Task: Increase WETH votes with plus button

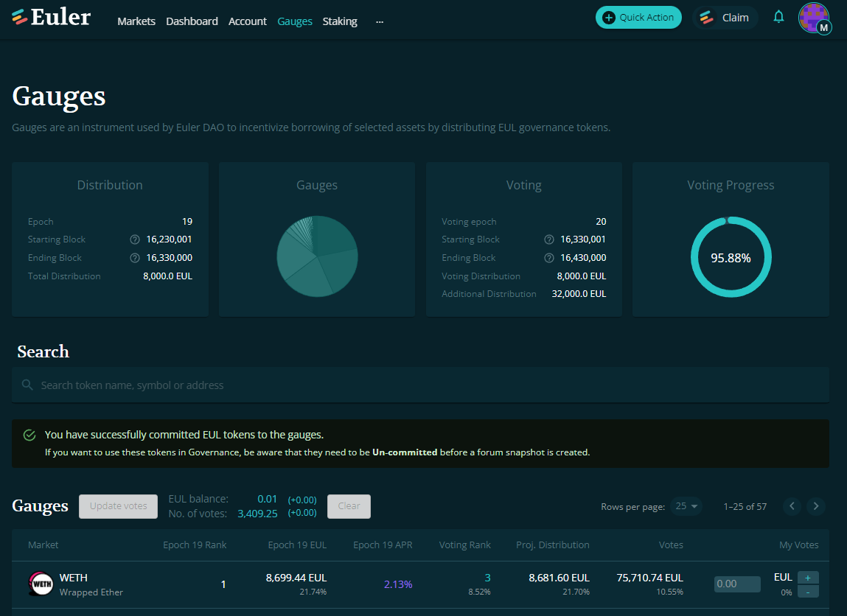Action: pos(808,578)
